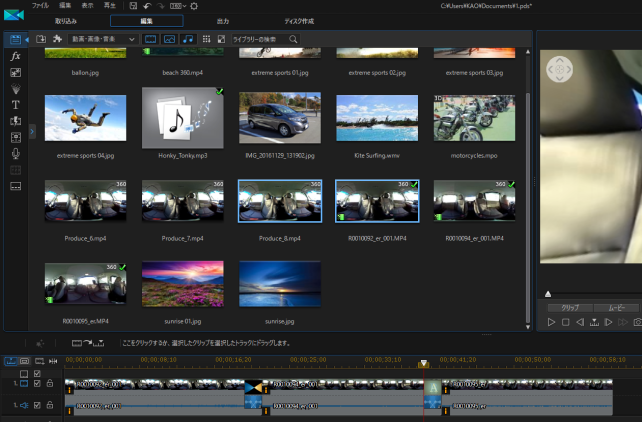The image size is (642, 422).
Task: Select the sunrise 01.jpg thumbnail
Action: [x=183, y=283]
